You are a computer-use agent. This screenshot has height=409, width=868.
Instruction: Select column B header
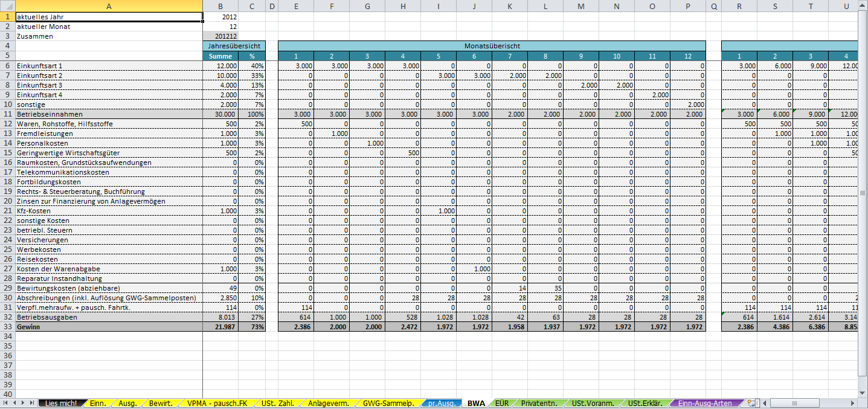point(220,7)
